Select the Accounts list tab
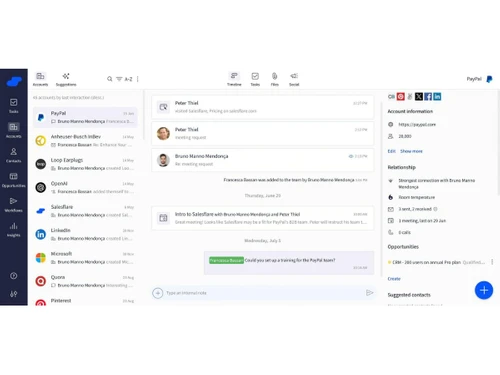This screenshot has height=375, width=500. (40, 79)
